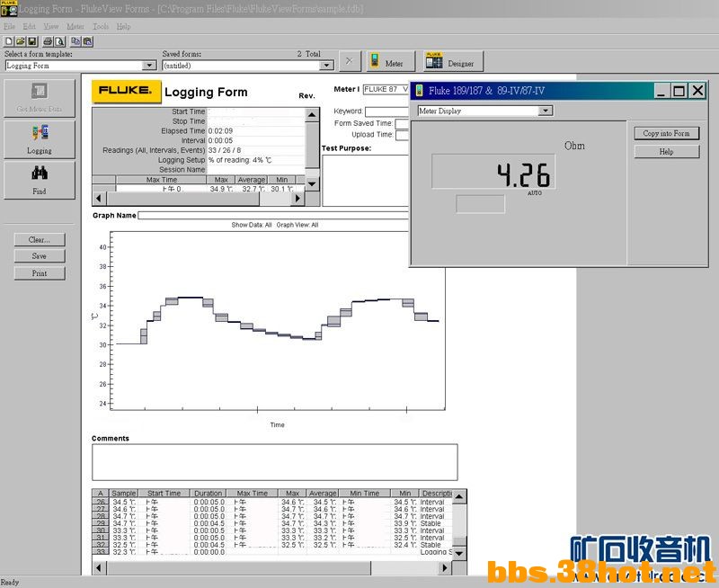Click the Open file toolbar icon
The width and height of the screenshot is (719, 588).
[x=20, y=41]
